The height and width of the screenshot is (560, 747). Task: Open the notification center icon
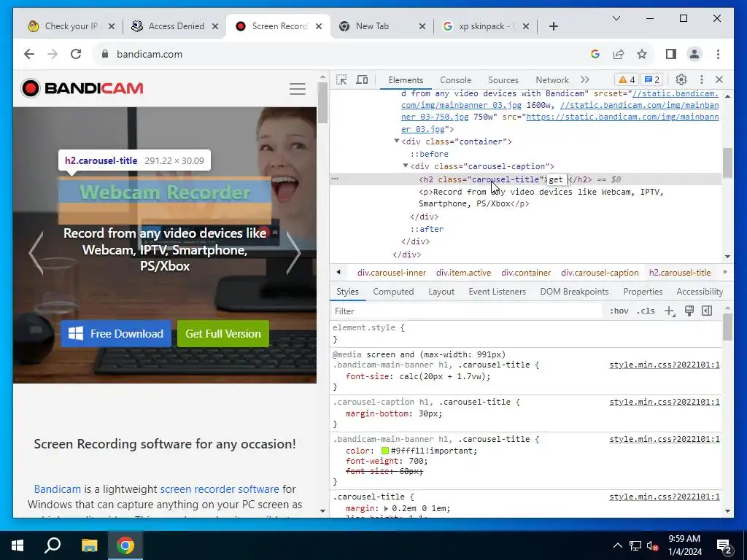[724, 545]
